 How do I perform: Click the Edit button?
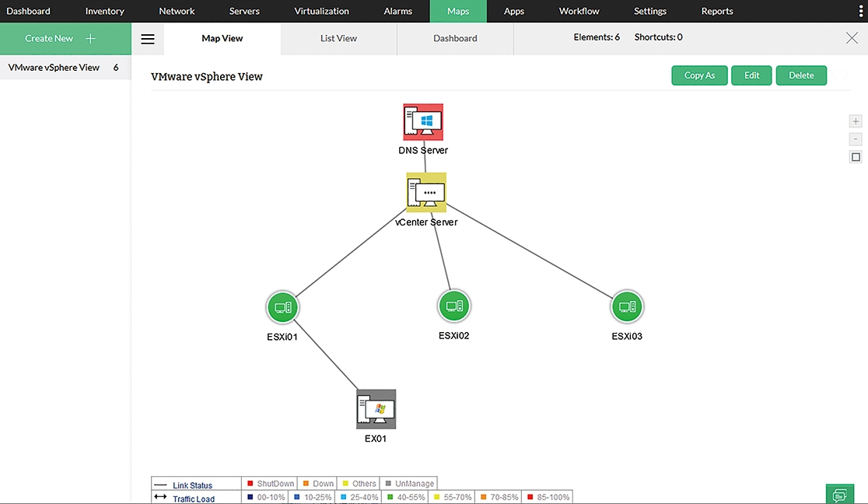[x=752, y=75]
